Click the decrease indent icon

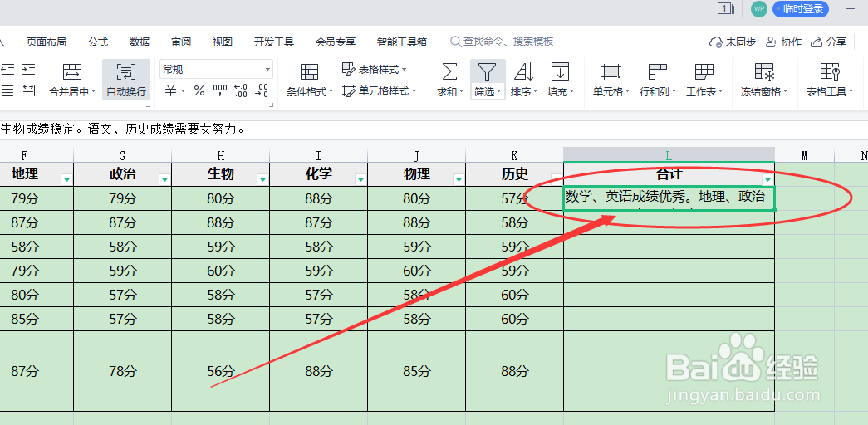tap(7, 69)
